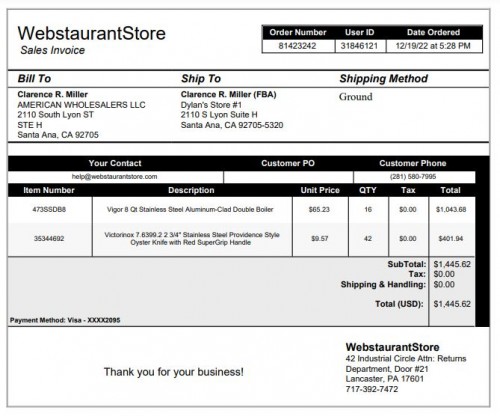
Task: Click the Description column header
Action: click(191, 190)
